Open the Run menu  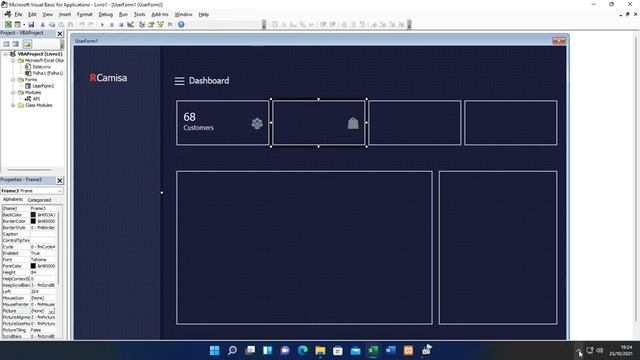[123, 14]
